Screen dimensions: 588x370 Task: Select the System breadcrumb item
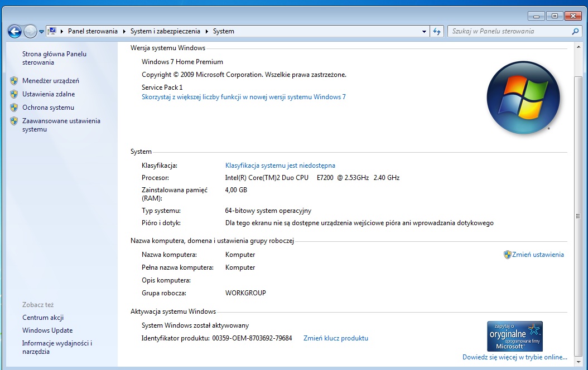(224, 31)
